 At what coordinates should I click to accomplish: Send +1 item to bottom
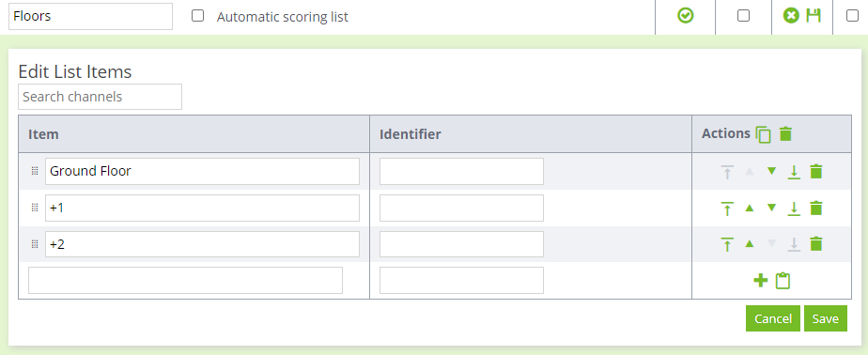(794, 208)
